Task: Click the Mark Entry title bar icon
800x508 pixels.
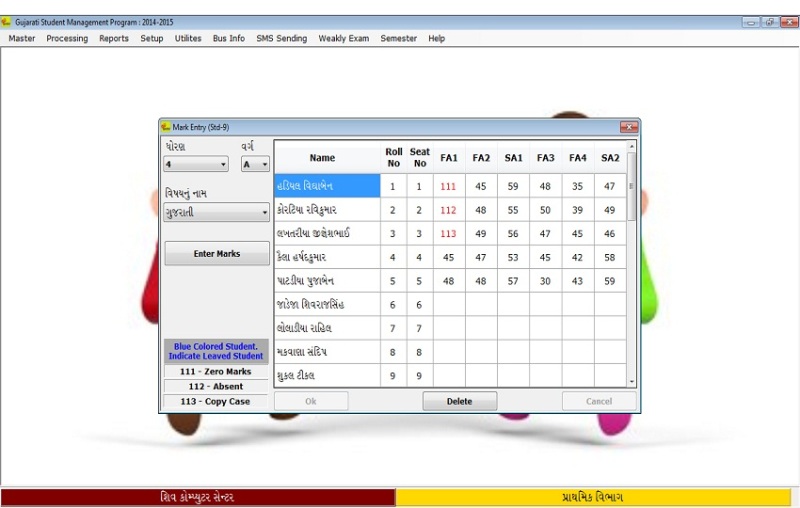Action: pyautogui.click(x=166, y=127)
